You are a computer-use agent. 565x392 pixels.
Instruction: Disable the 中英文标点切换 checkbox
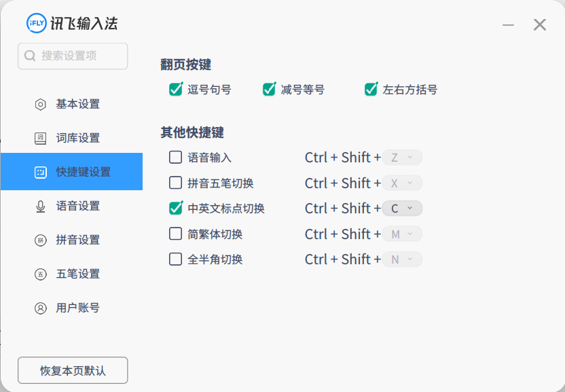[x=176, y=208]
